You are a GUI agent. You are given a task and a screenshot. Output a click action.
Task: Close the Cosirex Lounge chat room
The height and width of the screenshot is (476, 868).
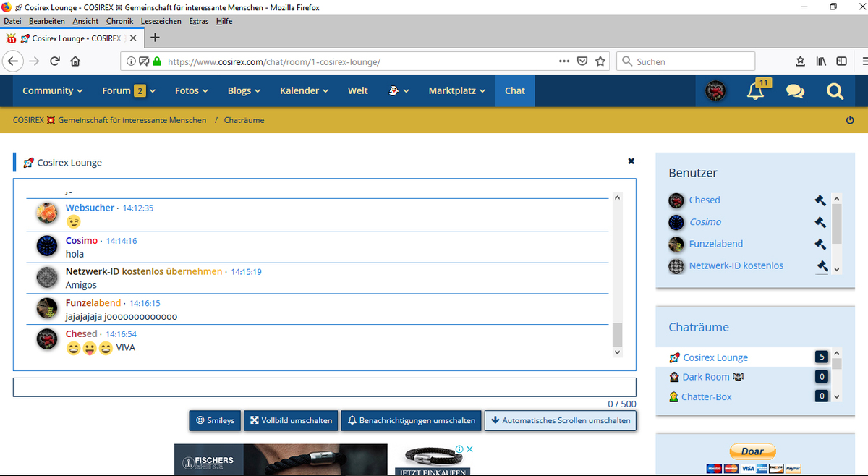[x=631, y=161]
